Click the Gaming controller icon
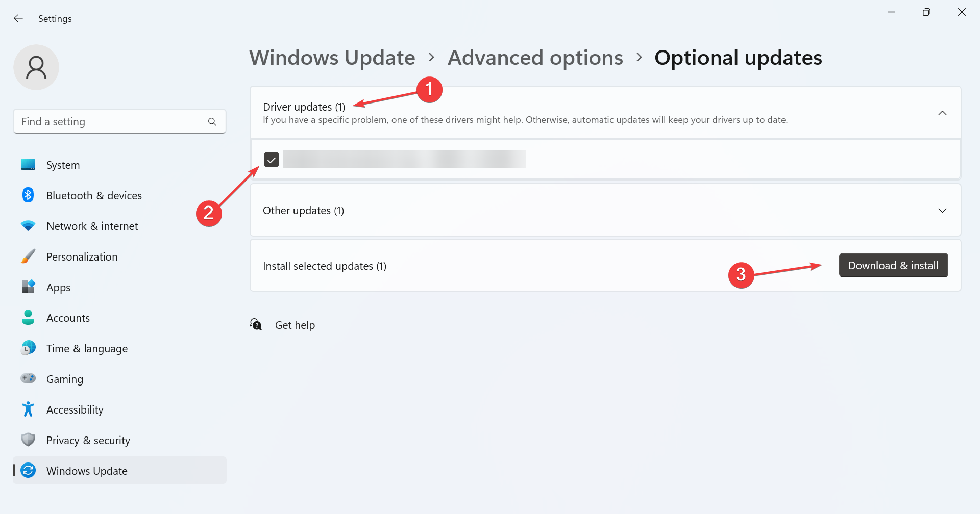 (x=28, y=378)
